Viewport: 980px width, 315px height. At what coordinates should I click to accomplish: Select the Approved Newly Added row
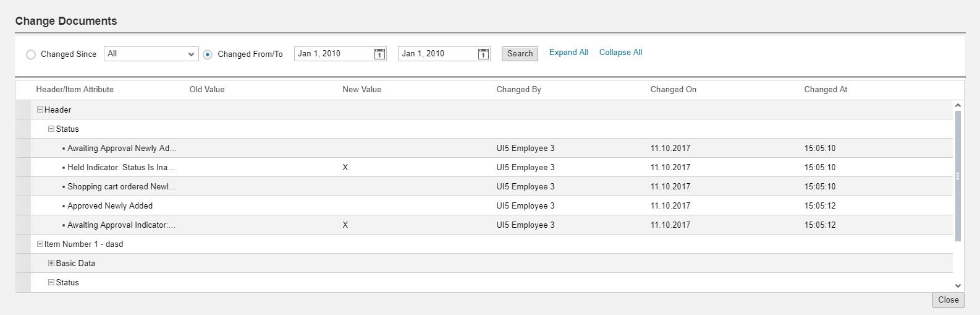(484, 205)
